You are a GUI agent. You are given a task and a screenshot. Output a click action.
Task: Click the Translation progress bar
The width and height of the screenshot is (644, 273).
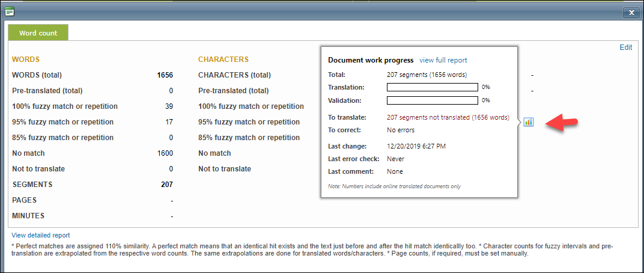[432, 87]
